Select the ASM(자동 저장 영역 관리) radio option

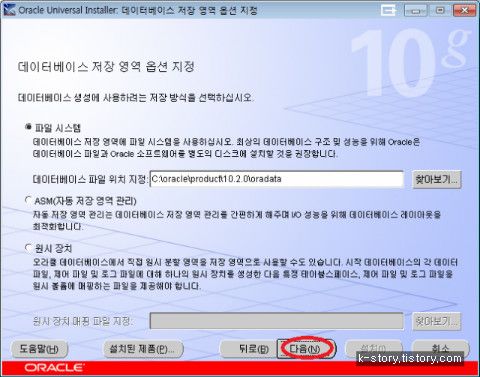[29, 200]
